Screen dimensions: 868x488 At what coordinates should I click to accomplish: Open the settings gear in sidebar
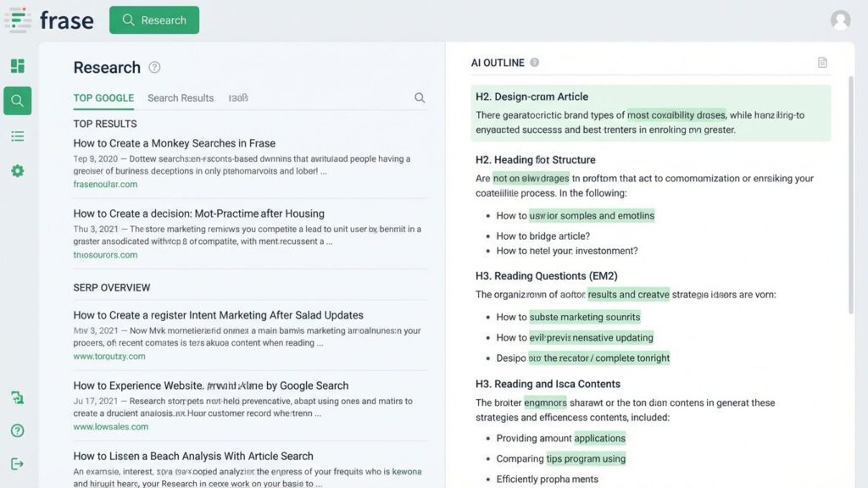17,171
